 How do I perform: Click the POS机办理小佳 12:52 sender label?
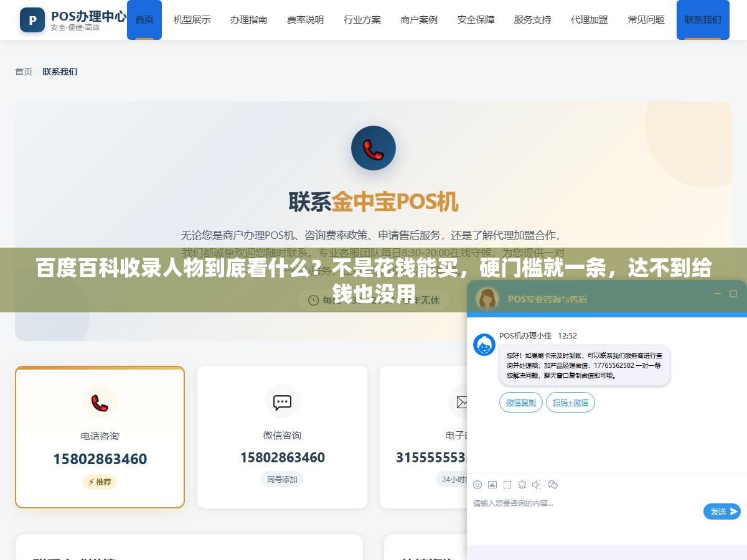point(538,335)
